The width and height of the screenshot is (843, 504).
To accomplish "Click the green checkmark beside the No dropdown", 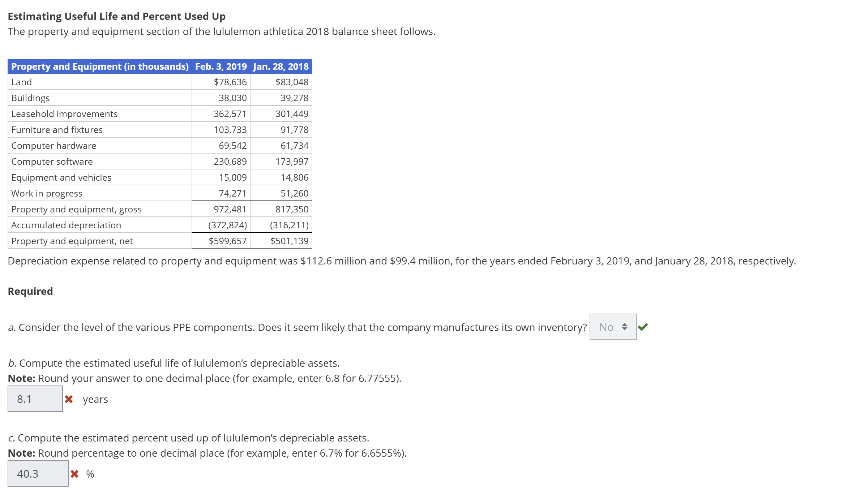I will pos(644,327).
